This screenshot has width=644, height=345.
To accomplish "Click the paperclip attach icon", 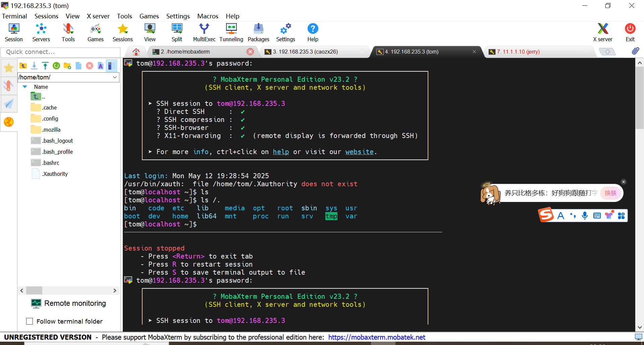I will (x=635, y=51).
